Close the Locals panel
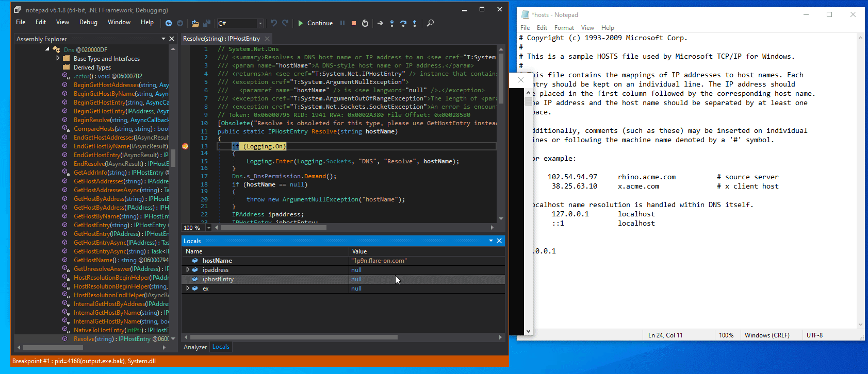 click(499, 241)
